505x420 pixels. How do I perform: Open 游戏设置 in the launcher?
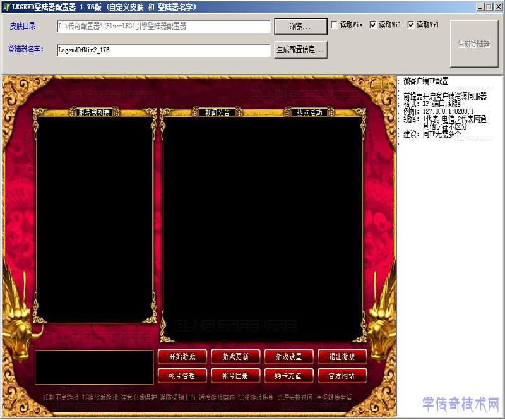click(x=288, y=357)
